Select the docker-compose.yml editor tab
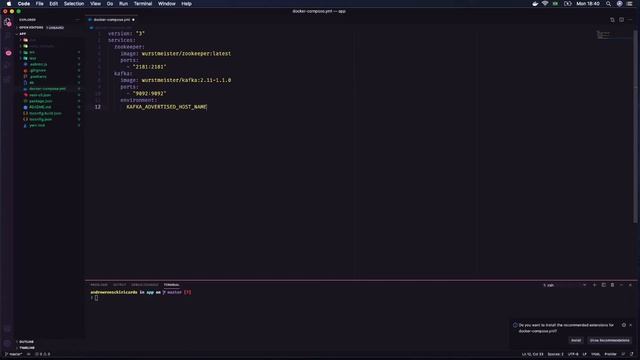 click(x=111, y=20)
